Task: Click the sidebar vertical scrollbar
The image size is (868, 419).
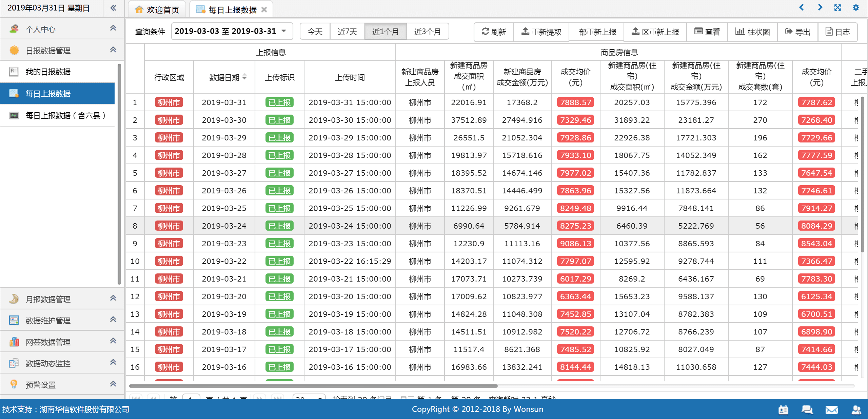Action: click(x=119, y=174)
